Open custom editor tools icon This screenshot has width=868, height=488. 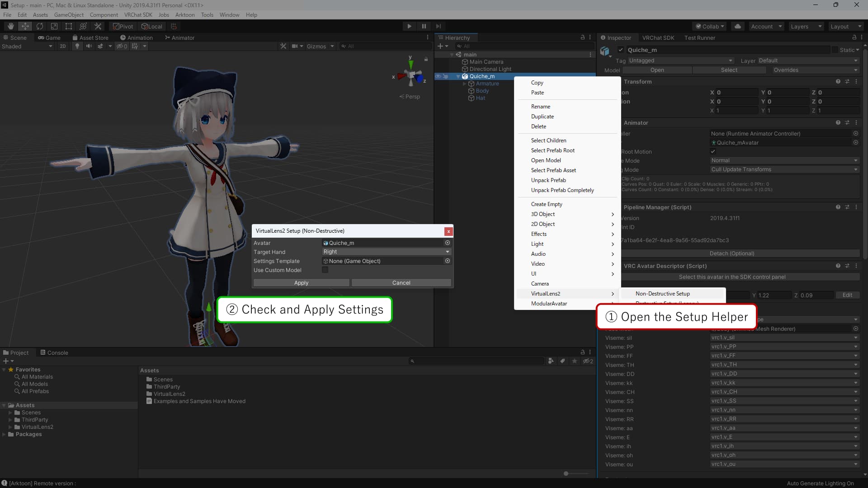tap(98, 26)
